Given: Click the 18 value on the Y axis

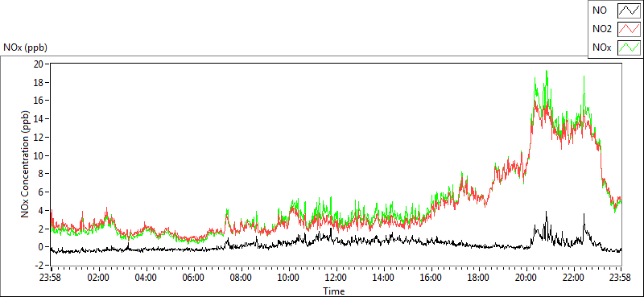Looking at the screenshot, I should click(39, 82).
